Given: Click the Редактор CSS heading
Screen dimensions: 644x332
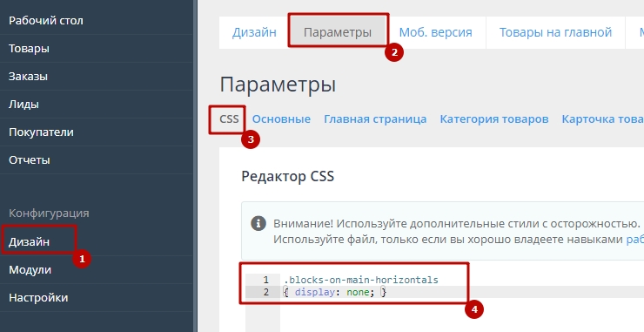Looking at the screenshot, I should (287, 177).
